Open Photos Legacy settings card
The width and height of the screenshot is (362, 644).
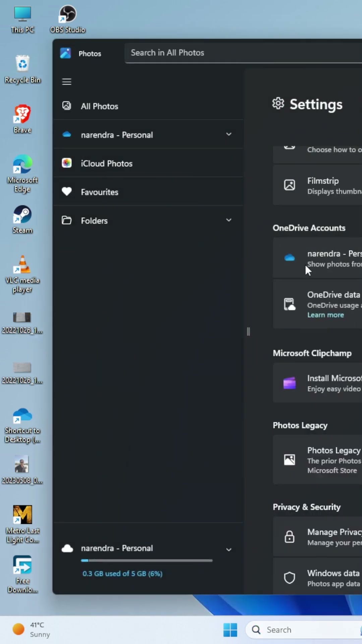(x=317, y=460)
